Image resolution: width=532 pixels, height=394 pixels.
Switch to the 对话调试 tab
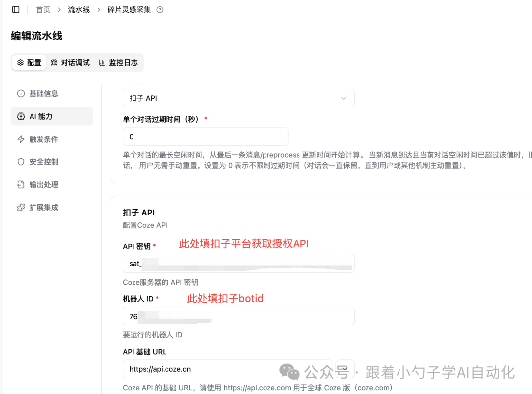tap(70, 63)
